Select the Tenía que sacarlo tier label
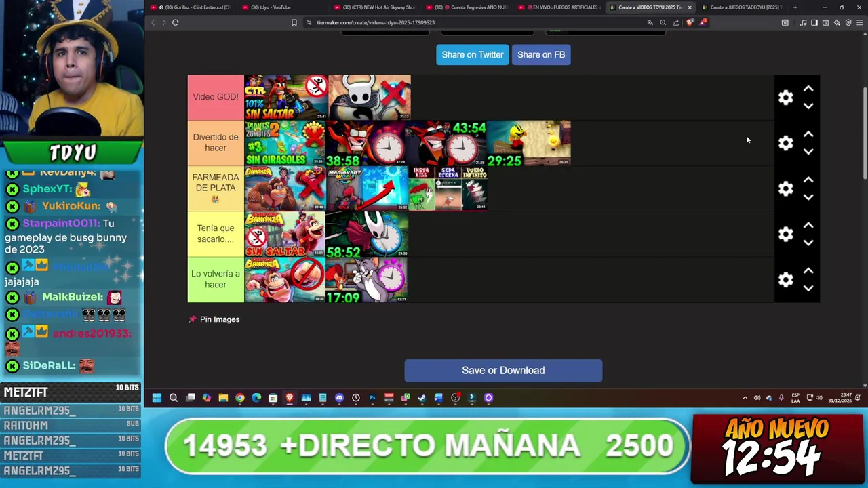Screen dimensions: 868x488 point(216,233)
